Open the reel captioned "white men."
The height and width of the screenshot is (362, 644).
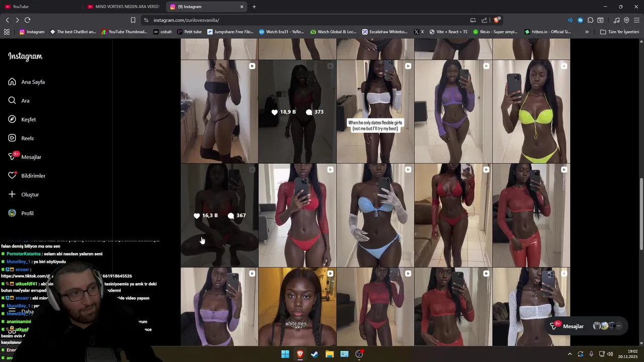[297, 307]
